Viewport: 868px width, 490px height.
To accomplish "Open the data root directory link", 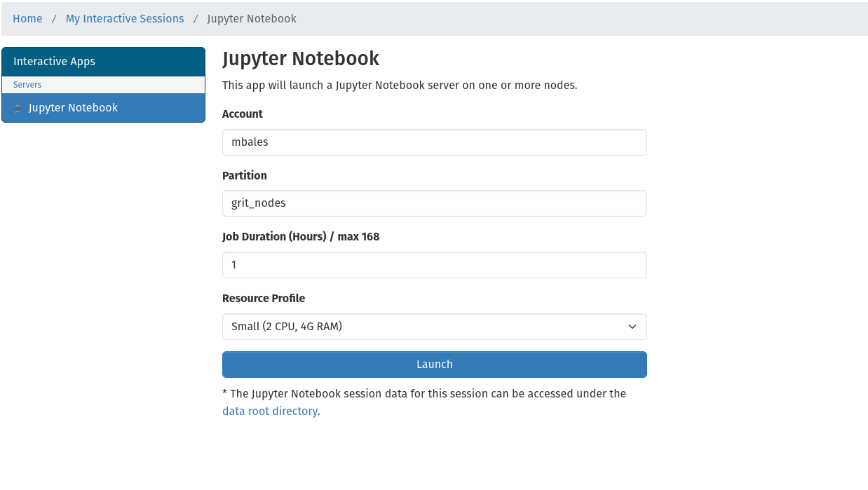I will pyautogui.click(x=269, y=411).
